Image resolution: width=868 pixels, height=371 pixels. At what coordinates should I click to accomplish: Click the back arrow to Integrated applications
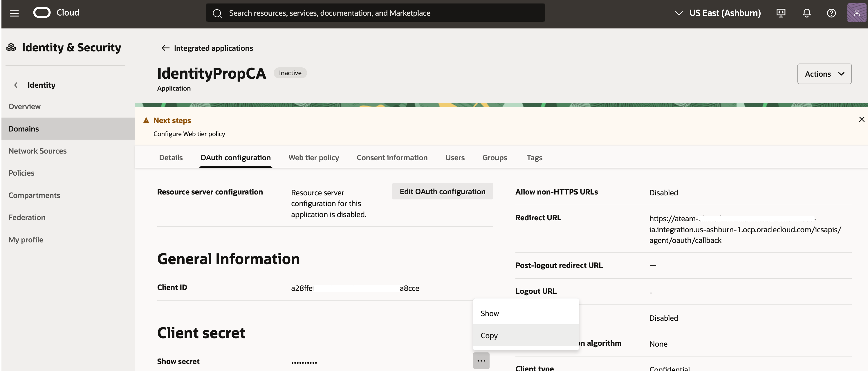165,48
